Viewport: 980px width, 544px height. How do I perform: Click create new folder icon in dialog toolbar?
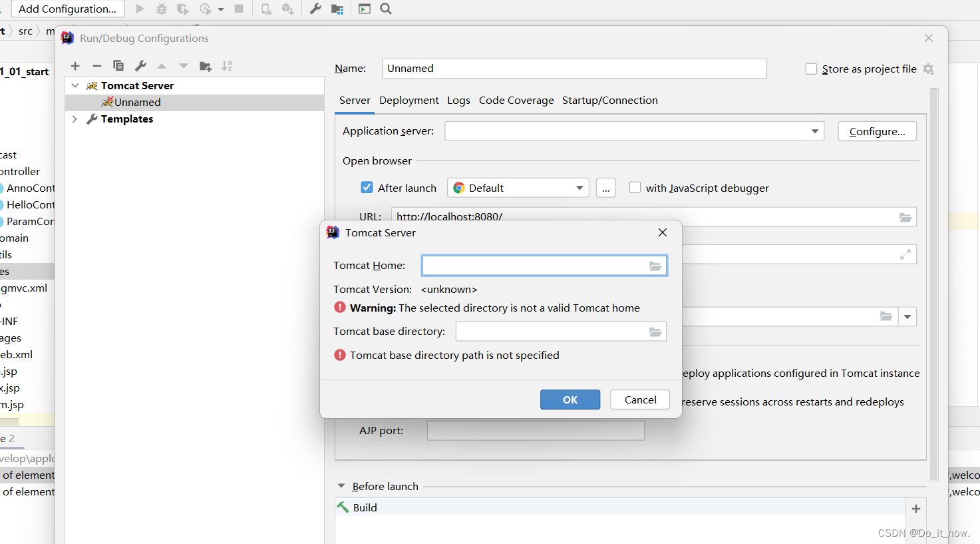[206, 66]
